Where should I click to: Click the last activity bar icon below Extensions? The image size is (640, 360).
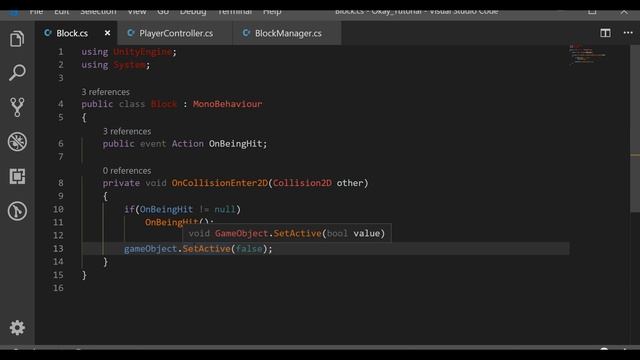[17, 211]
